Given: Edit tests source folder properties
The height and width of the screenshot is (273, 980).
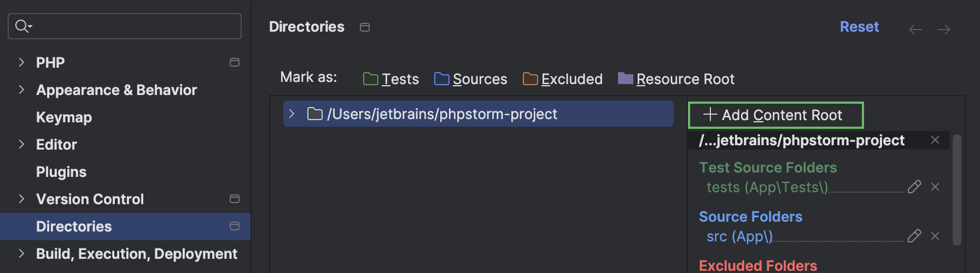Looking at the screenshot, I should [x=914, y=187].
